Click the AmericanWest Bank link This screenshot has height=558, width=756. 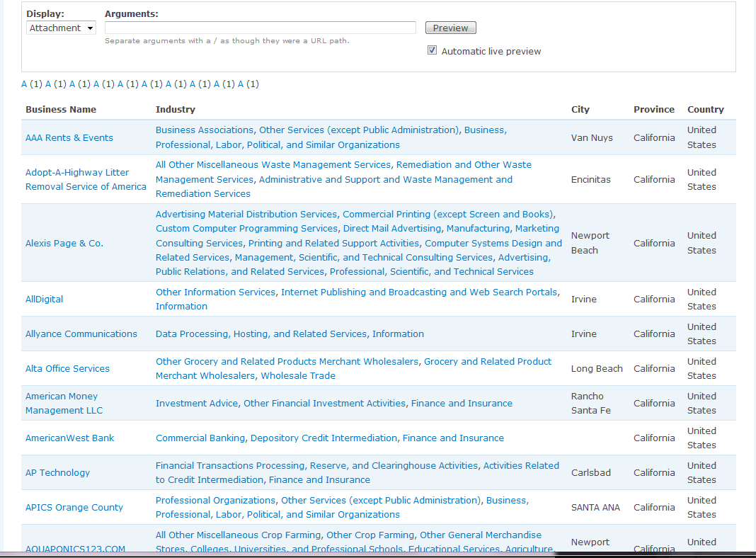(x=69, y=438)
